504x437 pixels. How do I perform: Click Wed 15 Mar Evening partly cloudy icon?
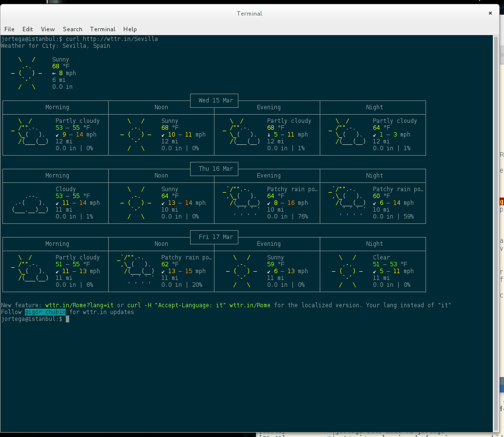point(241,131)
